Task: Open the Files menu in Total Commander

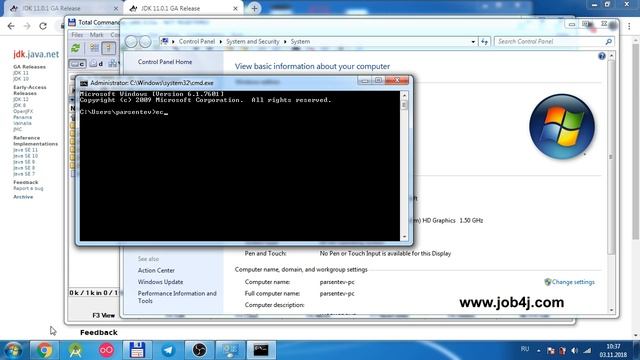Action: [77, 35]
